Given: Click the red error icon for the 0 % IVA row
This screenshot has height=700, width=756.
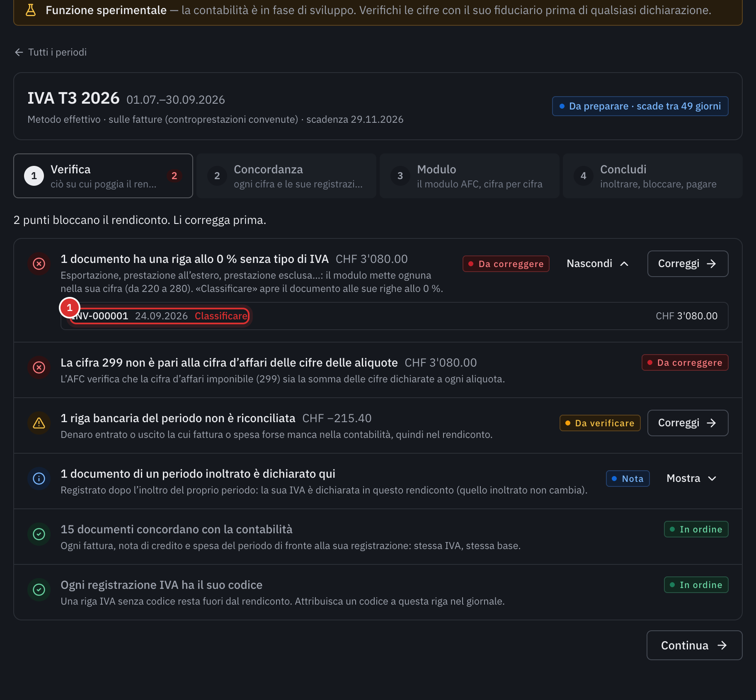Looking at the screenshot, I should [39, 264].
